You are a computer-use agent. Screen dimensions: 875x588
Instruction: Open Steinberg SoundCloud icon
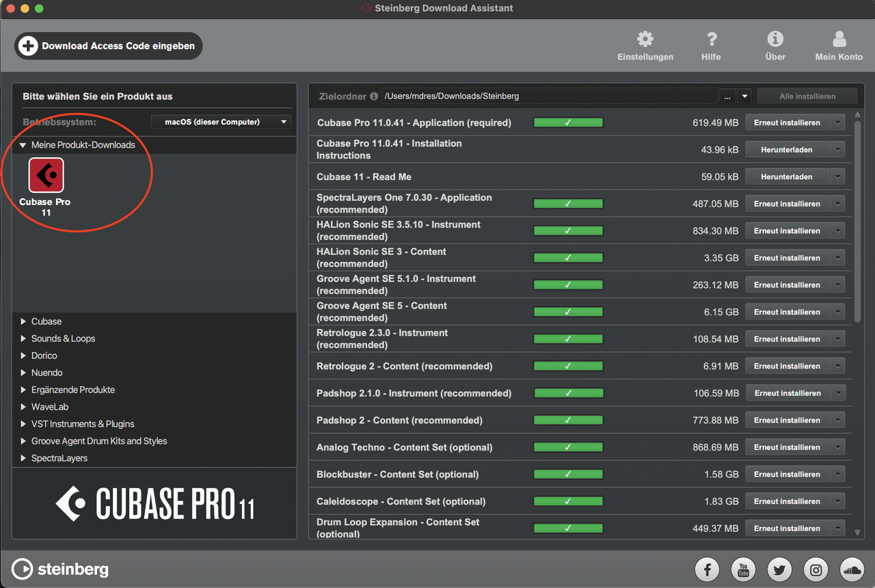[x=852, y=569]
